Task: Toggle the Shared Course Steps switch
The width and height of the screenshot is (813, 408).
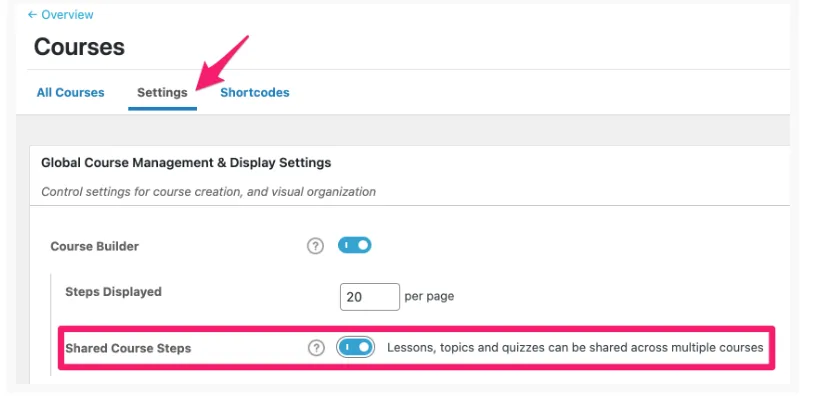Action: pos(356,347)
